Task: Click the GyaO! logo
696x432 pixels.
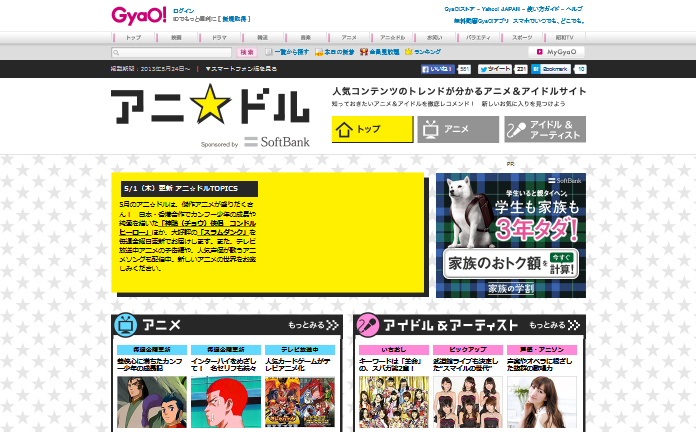Action: (x=139, y=16)
